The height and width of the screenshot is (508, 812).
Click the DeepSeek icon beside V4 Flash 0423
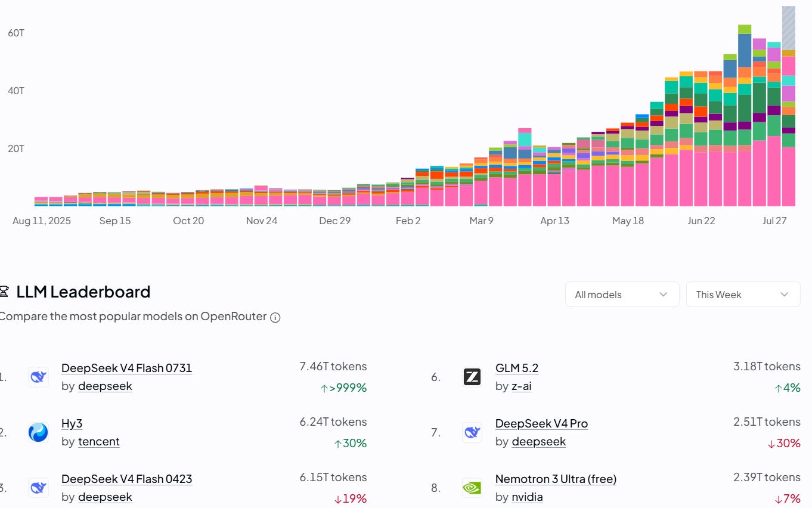point(38,488)
